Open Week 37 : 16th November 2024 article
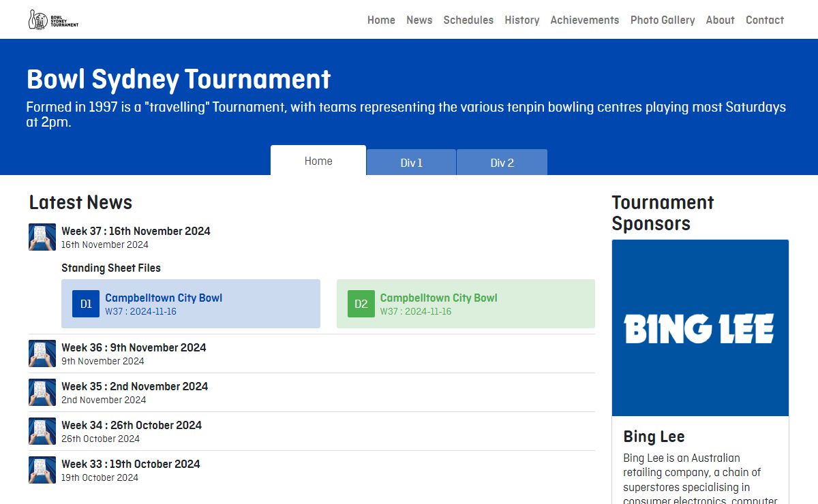The height and width of the screenshot is (504, 818). pyautogui.click(x=136, y=231)
